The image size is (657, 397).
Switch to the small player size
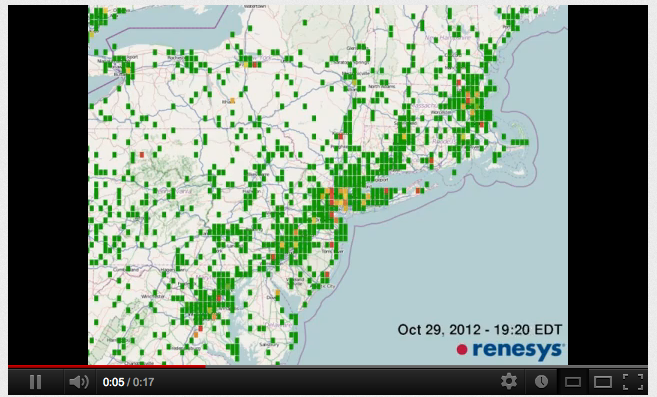point(572,382)
